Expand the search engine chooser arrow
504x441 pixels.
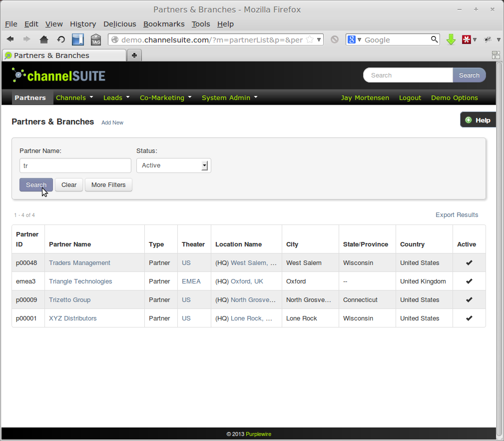[x=359, y=39]
